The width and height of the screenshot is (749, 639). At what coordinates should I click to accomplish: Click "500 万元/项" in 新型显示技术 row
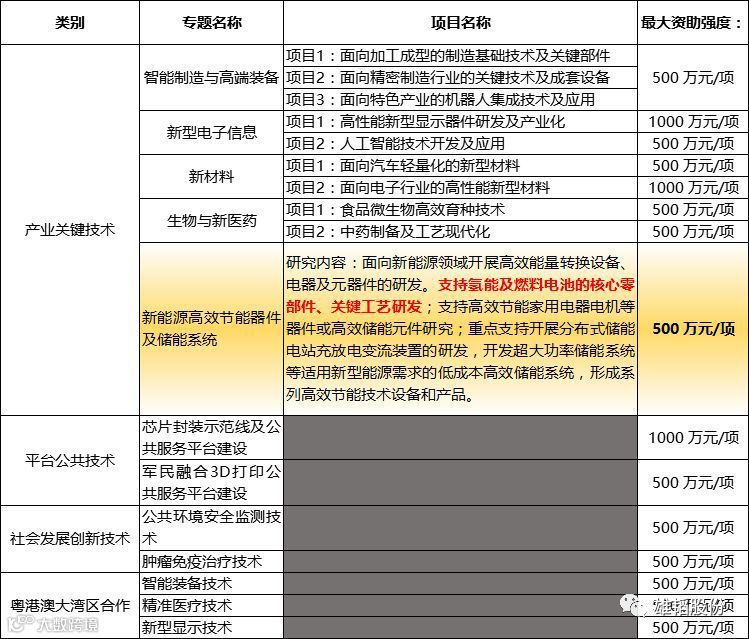[693, 628]
